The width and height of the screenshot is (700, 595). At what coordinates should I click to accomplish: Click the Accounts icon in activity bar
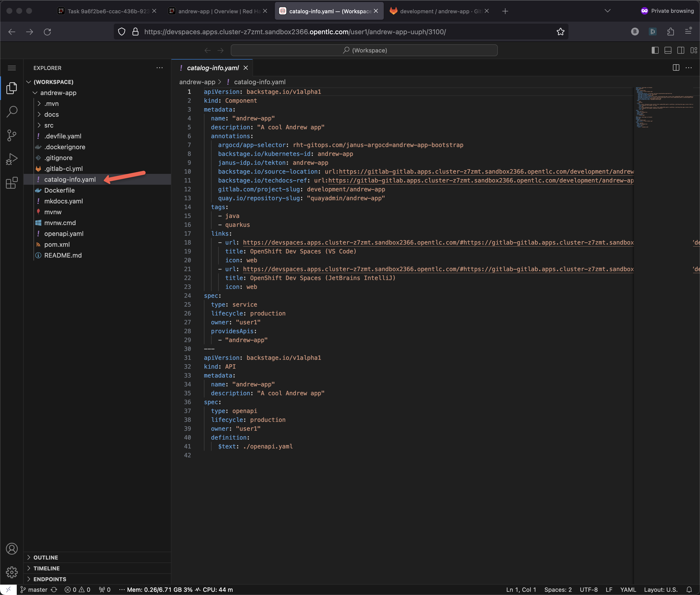click(12, 549)
